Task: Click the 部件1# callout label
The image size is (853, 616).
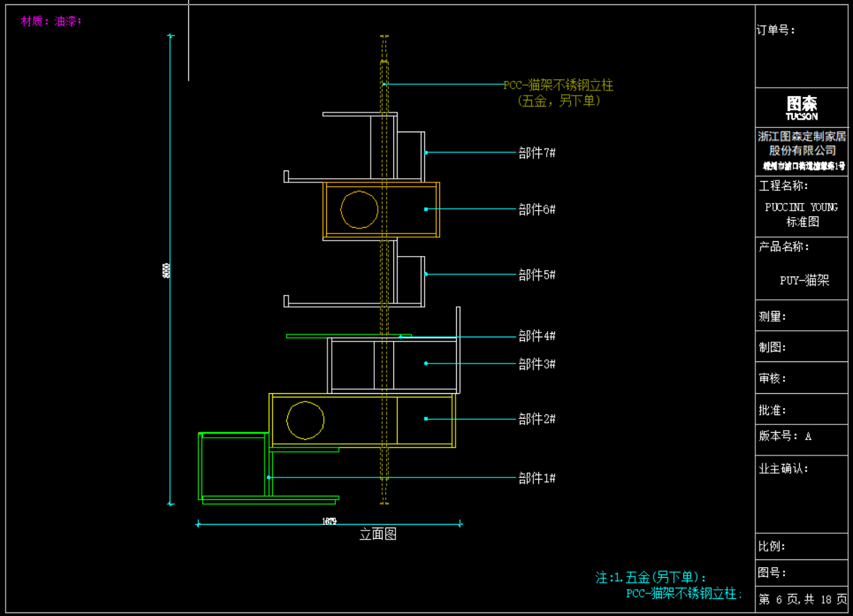Action: click(x=537, y=478)
